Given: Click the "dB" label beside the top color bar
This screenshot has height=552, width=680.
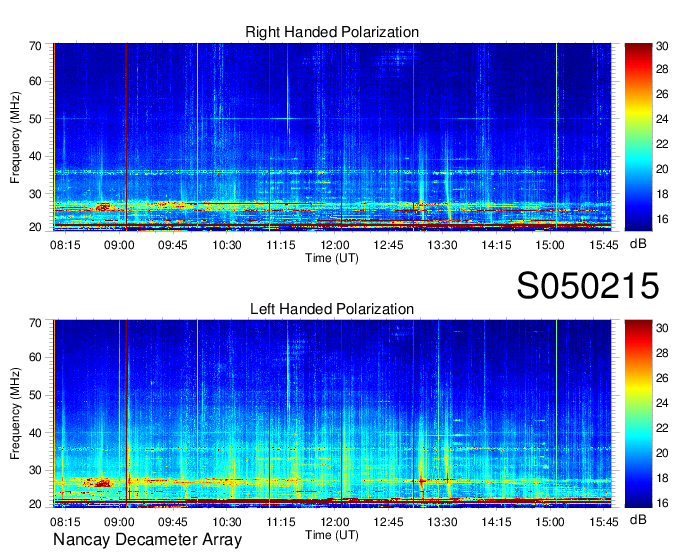Looking at the screenshot, I should (x=638, y=244).
